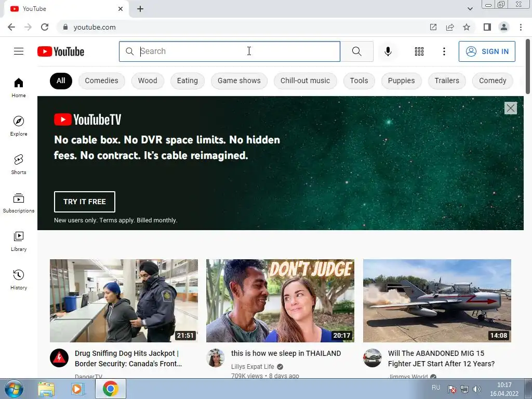Select the Puppies filter chip
Viewport: 532px width, 399px height.
coord(401,81)
